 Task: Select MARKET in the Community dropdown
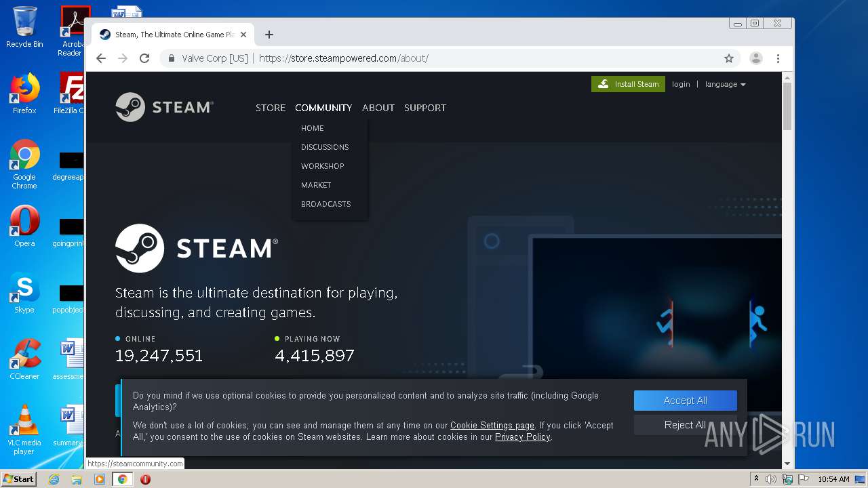tap(316, 185)
